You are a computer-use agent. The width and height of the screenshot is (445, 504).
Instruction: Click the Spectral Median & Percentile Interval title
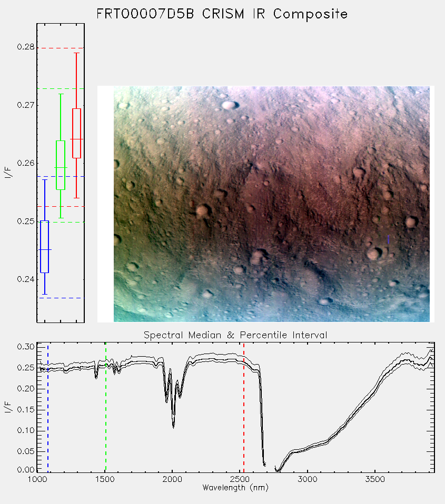click(235, 335)
